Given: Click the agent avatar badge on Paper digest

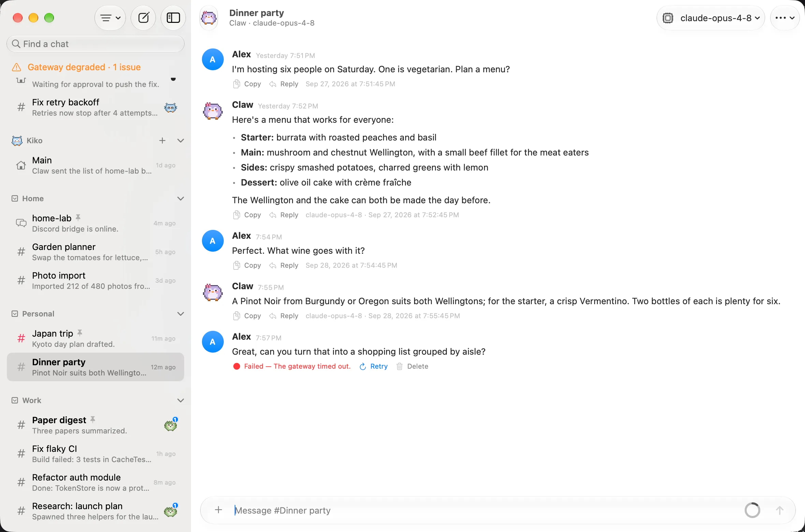Looking at the screenshot, I should pyautogui.click(x=171, y=425).
